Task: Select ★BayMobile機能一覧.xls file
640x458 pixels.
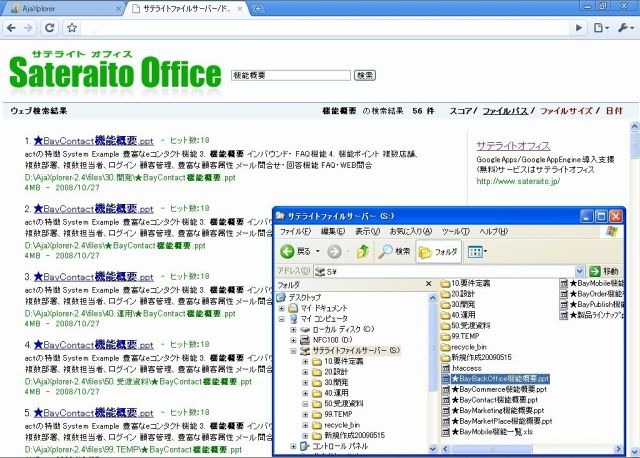Action: tap(487, 431)
